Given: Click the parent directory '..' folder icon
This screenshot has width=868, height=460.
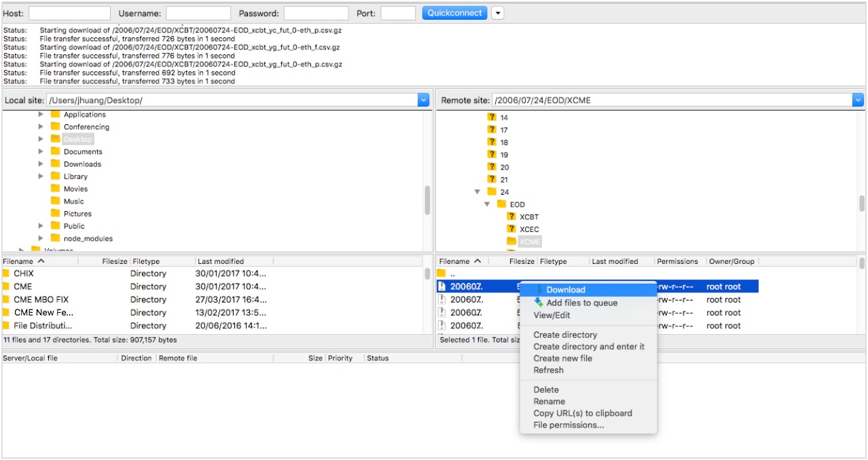Looking at the screenshot, I should coord(441,273).
